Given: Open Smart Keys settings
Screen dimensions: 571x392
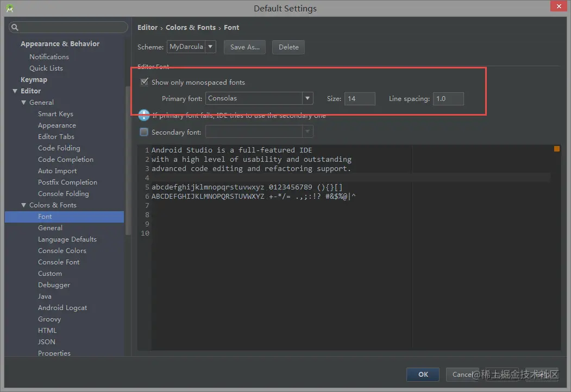Looking at the screenshot, I should (56, 114).
